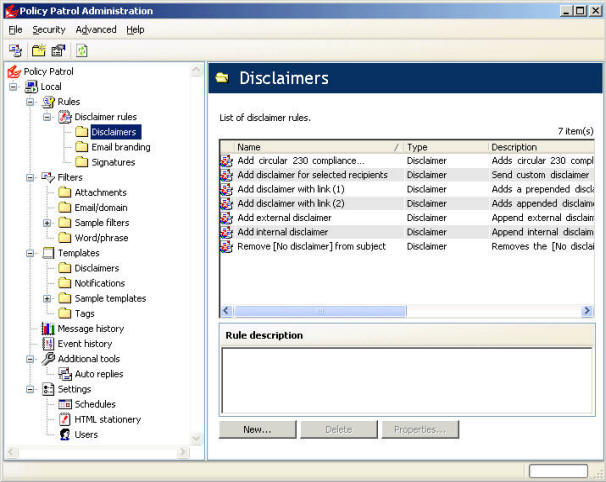This screenshot has height=482, width=606.
Task: Select the Policy Patrol root icon in tree
Action: click(14, 72)
